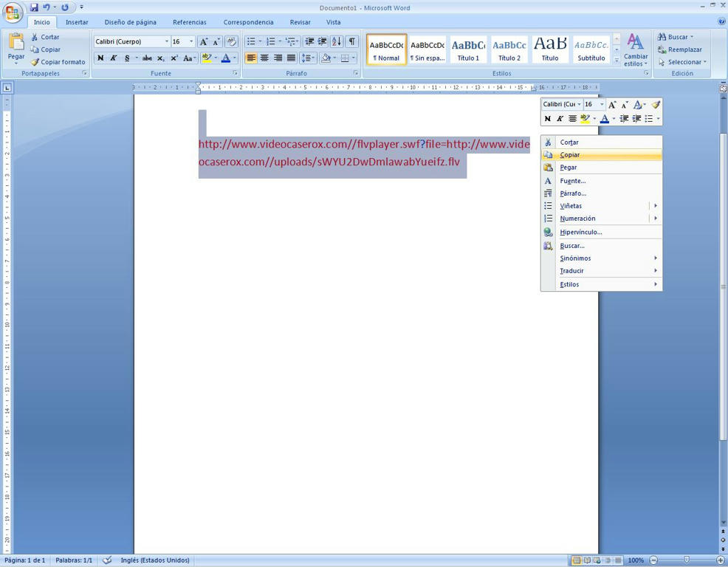Click the Reemplazar button in Edición
Image resolution: width=728 pixels, height=567 pixels.
click(x=684, y=49)
